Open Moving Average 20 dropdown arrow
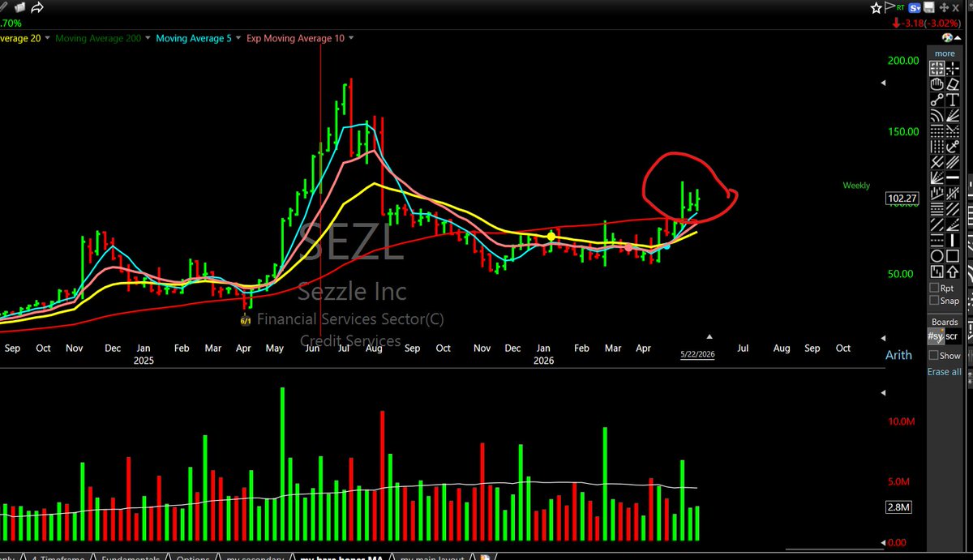Viewport: 973px width, 560px height. (x=48, y=38)
